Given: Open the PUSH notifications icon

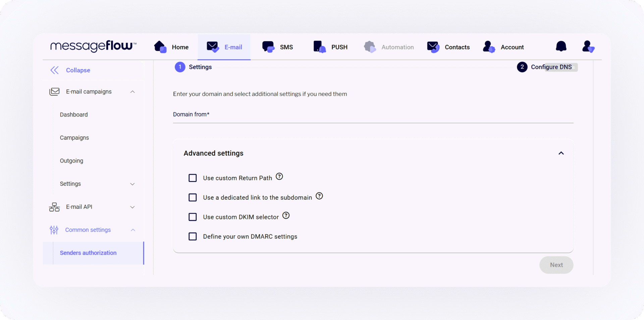Looking at the screenshot, I should (x=319, y=47).
